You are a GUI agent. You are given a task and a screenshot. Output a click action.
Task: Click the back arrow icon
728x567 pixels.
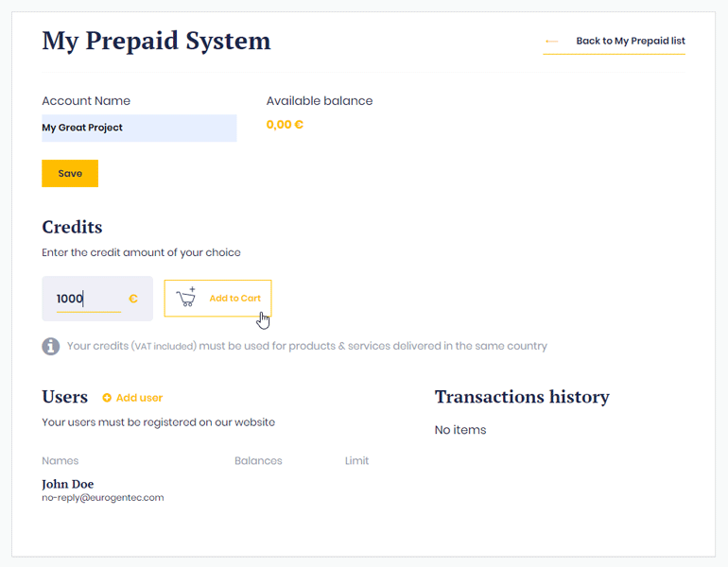552,42
